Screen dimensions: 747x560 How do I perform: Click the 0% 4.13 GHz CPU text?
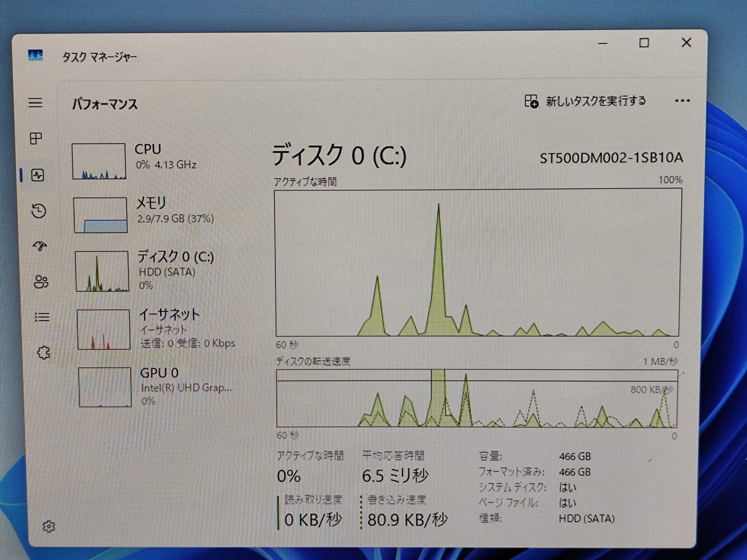[x=166, y=165]
